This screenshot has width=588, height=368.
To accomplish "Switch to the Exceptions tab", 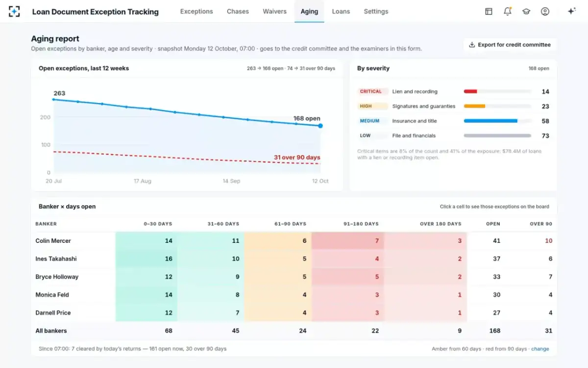I will (196, 11).
